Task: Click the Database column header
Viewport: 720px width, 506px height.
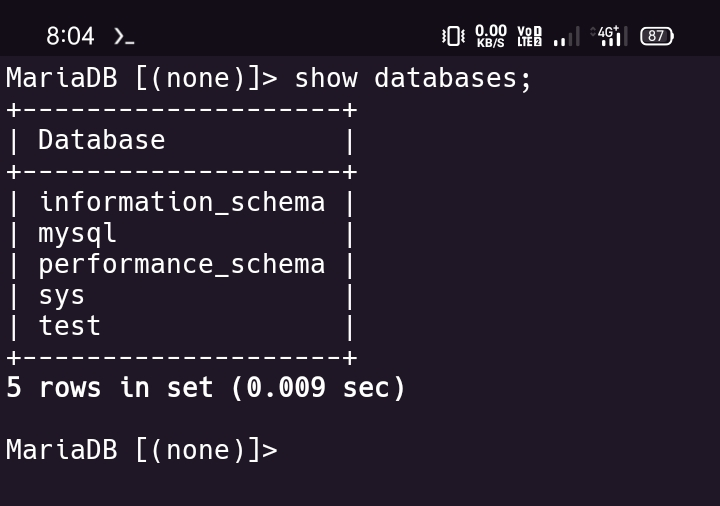Action: coord(101,140)
